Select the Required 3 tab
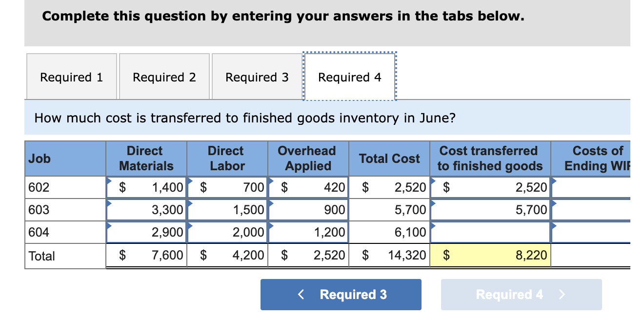The image size is (644, 319). pos(257,77)
